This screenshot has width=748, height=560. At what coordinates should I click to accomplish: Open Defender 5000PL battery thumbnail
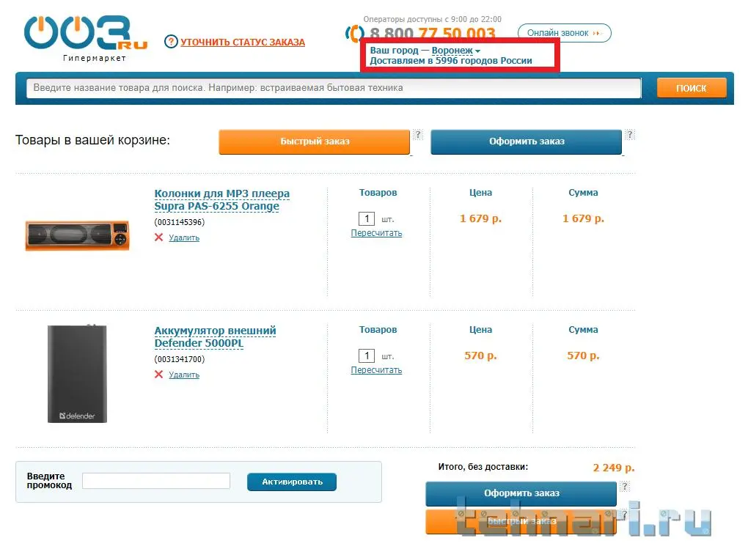77,374
